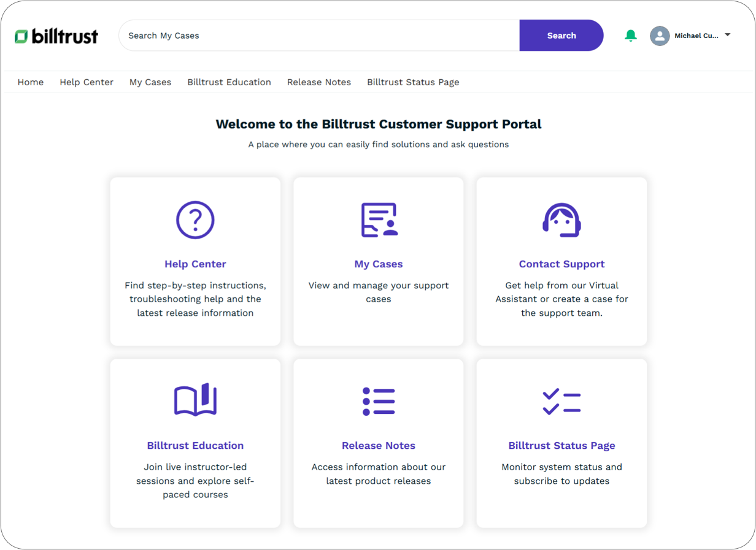Click the Release Notes card title link
The width and height of the screenshot is (756, 550).
[x=379, y=446]
